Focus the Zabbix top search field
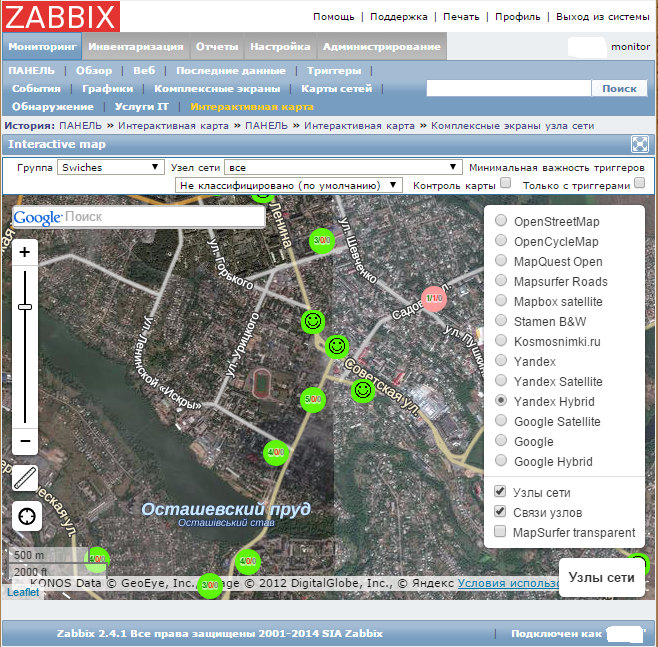658x647 pixels. click(x=509, y=89)
